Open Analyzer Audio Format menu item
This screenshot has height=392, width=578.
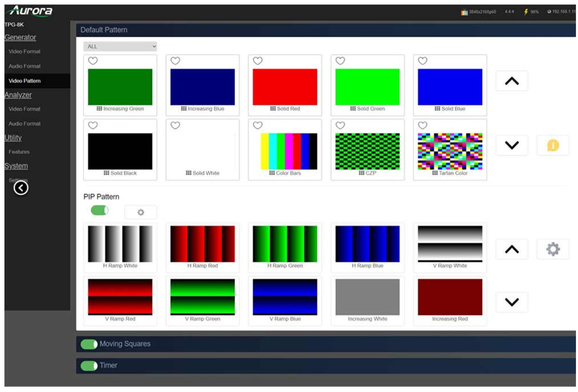click(x=24, y=124)
